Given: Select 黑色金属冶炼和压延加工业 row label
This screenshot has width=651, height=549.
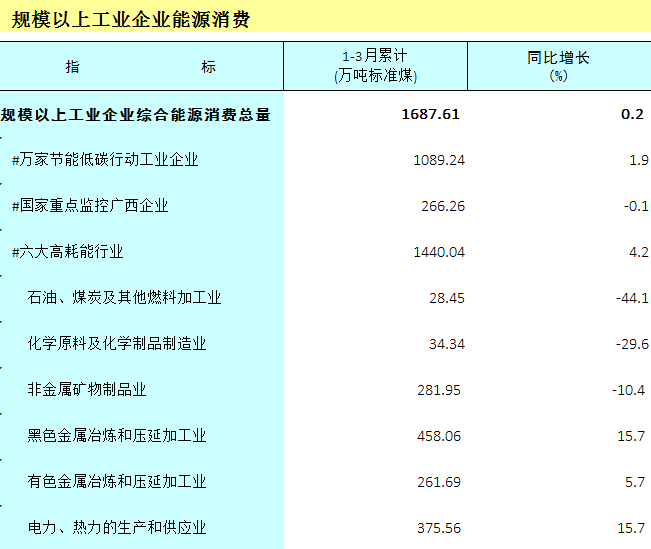Looking at the screenshot, I should [x=117, y=436].
